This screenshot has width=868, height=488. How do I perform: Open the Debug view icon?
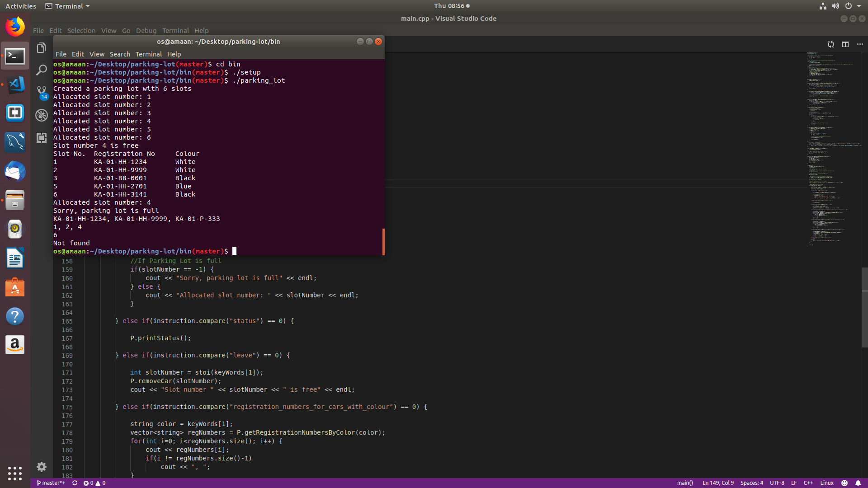click(41, 115)
